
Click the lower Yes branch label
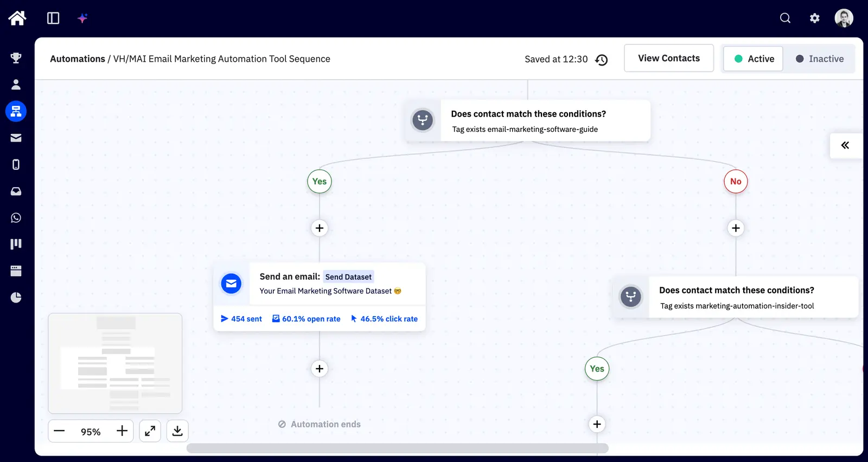[x=597, y=369]
